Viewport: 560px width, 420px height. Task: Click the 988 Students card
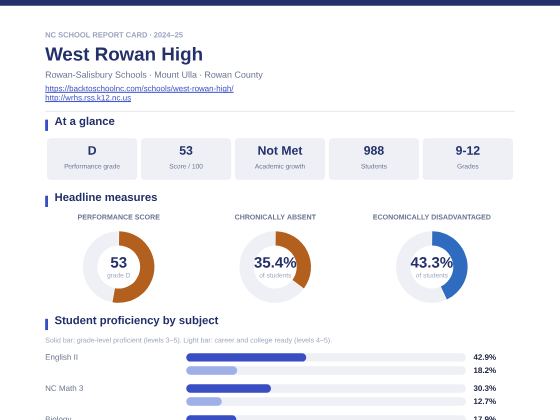click(374, 159)
